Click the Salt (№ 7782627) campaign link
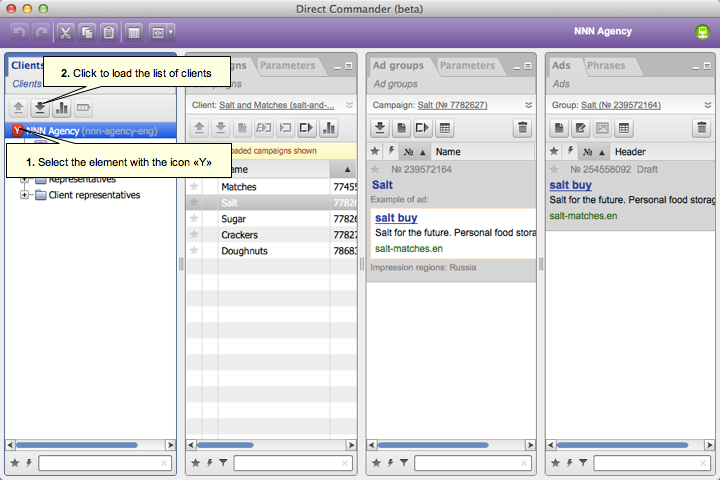 452,105
